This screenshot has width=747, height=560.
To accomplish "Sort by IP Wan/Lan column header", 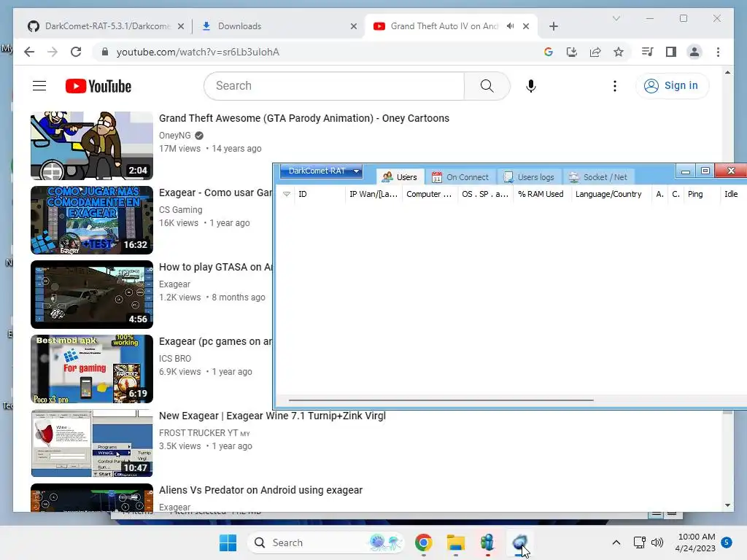I will (x=373, y=194).
